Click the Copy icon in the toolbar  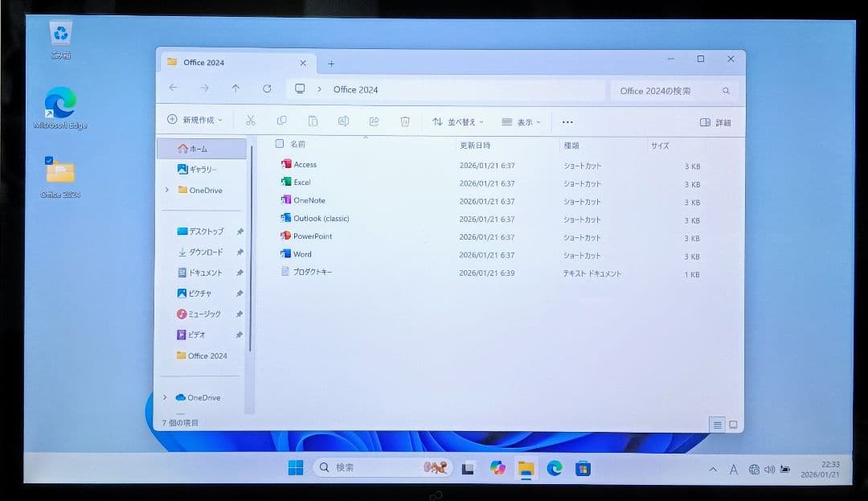pos(281,121)
